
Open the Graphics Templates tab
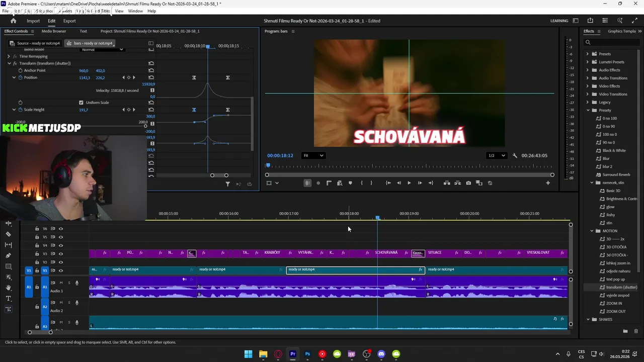622,31
